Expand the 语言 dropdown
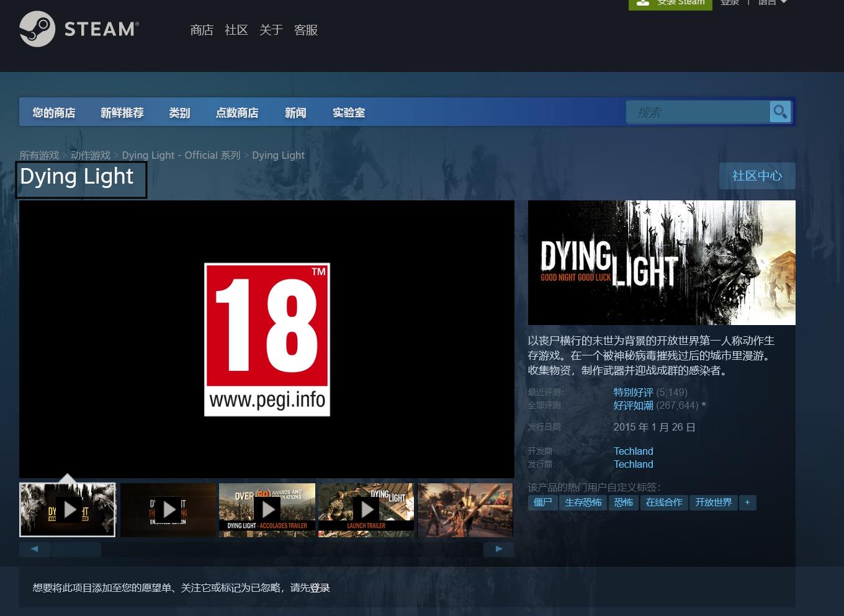The height and width of the screenshot is (616, 844). click(x=772, y=3)
